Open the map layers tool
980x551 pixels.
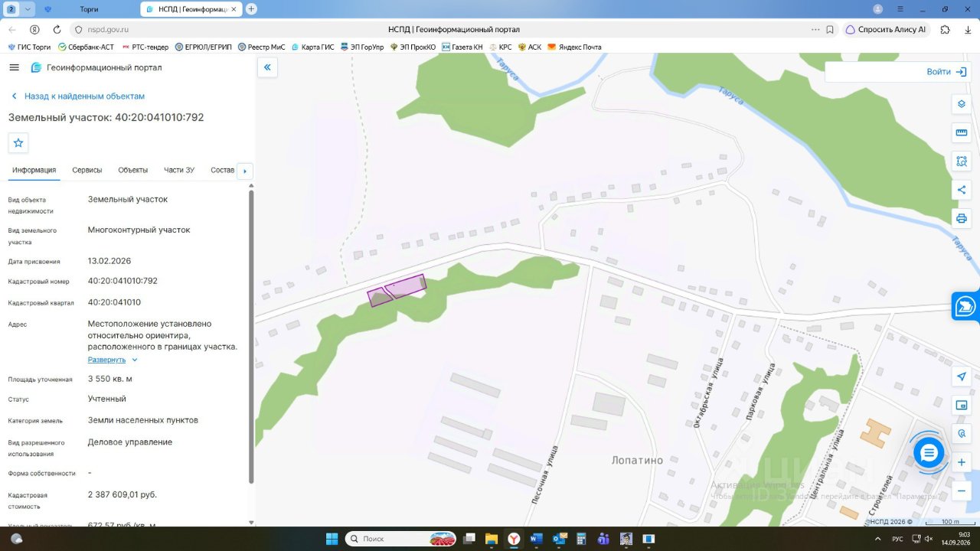pyautogui.click(x=962, y=104)
